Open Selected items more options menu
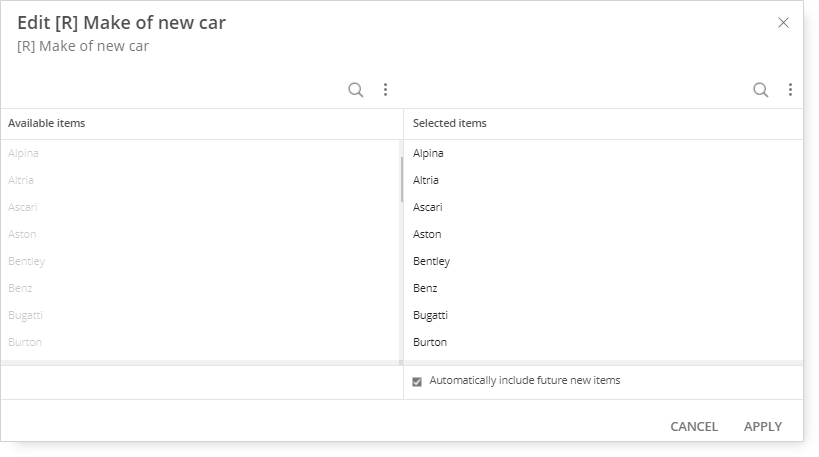The width and height of the screenshot is (819, 457). (x=790, y=90)
